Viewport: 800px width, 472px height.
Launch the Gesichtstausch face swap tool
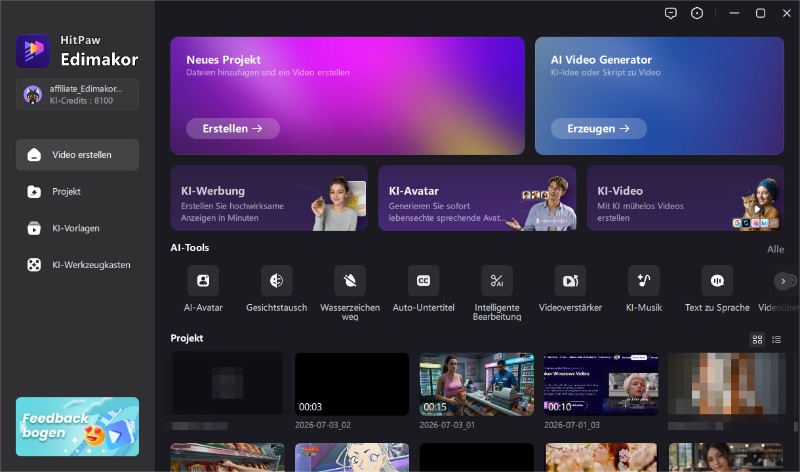tap(277, 281)
